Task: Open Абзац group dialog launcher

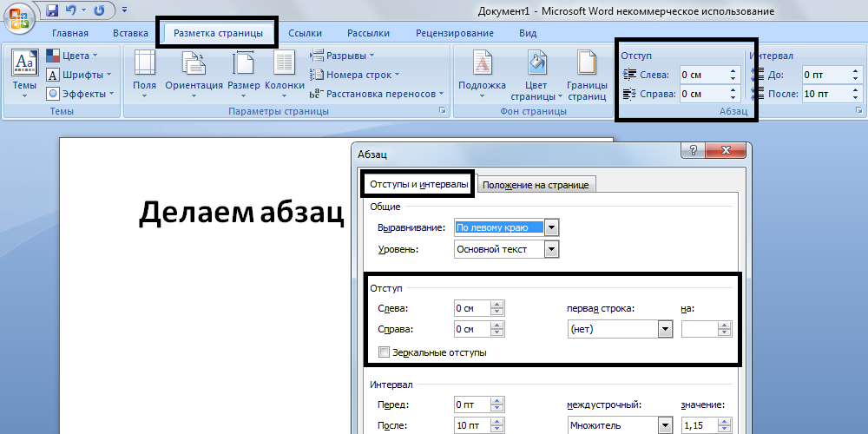Action: tap(858, 111)
